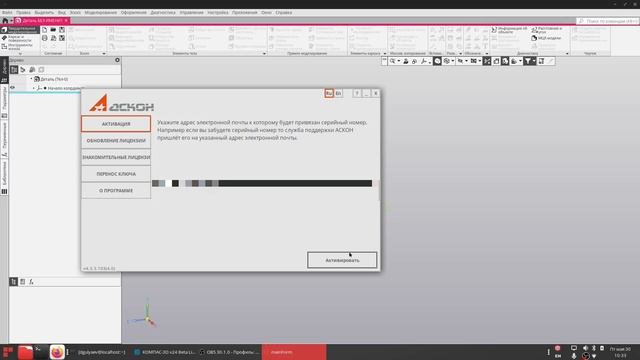Screen dimensions: 640x360
Task: Expand the Эскиз group dropdown arrow
Action: click(104, 53)
